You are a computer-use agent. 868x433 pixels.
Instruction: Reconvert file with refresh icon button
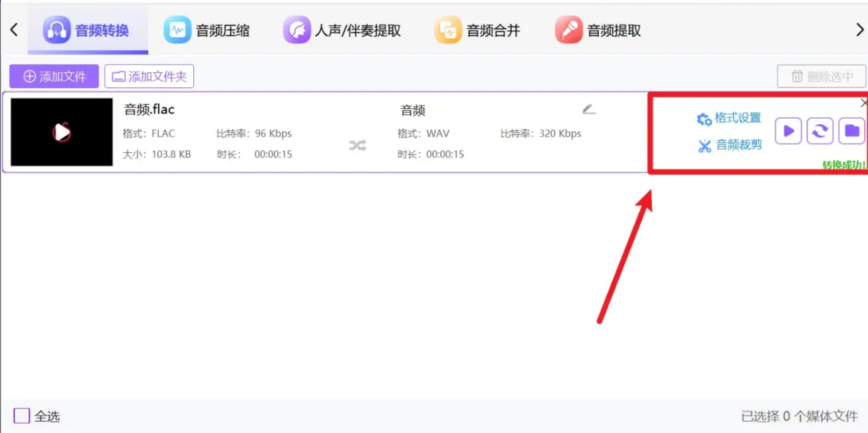(x=820, y=131)
